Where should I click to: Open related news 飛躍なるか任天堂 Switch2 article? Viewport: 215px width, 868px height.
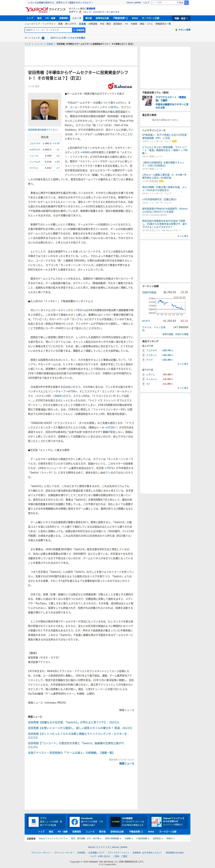tap(74, 722)
